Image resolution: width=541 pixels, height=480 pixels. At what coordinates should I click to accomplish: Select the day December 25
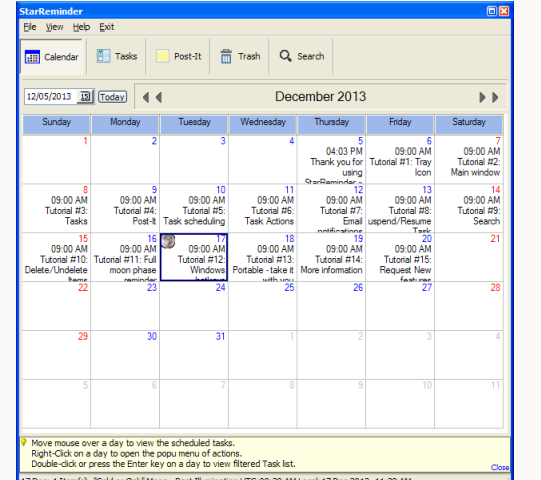pos(262,306)
